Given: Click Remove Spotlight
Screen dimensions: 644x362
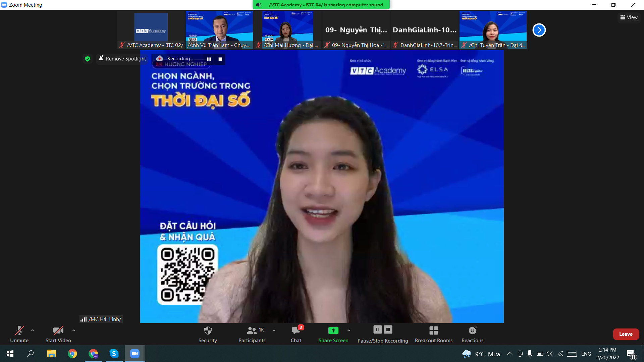Looking at the screenshot, I should [122, 59].
